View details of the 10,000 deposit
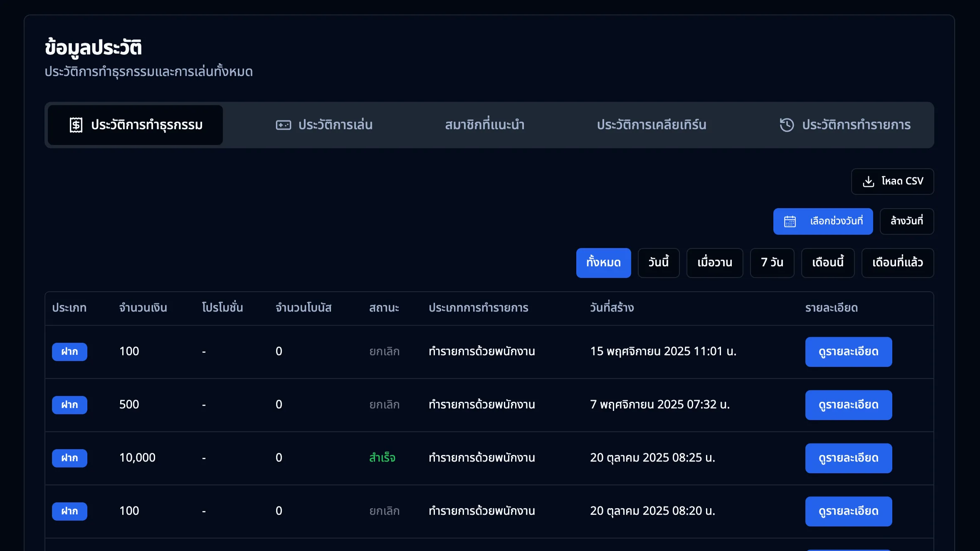The height and width of the screenshot is (551, 980). 848,458
